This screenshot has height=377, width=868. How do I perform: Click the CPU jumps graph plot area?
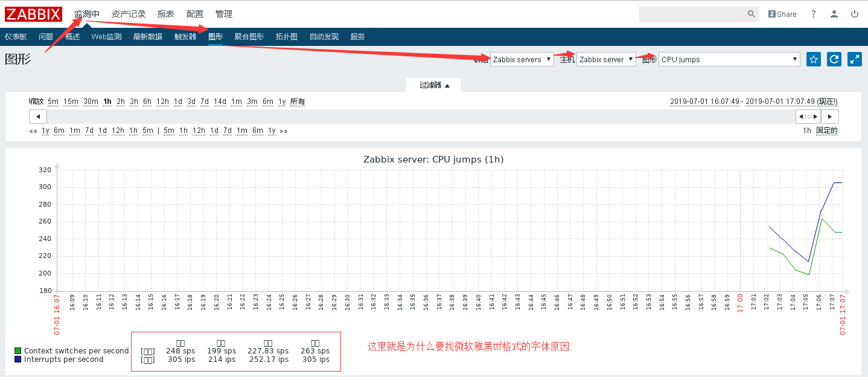pyautogui.click(x=450, y=230)
